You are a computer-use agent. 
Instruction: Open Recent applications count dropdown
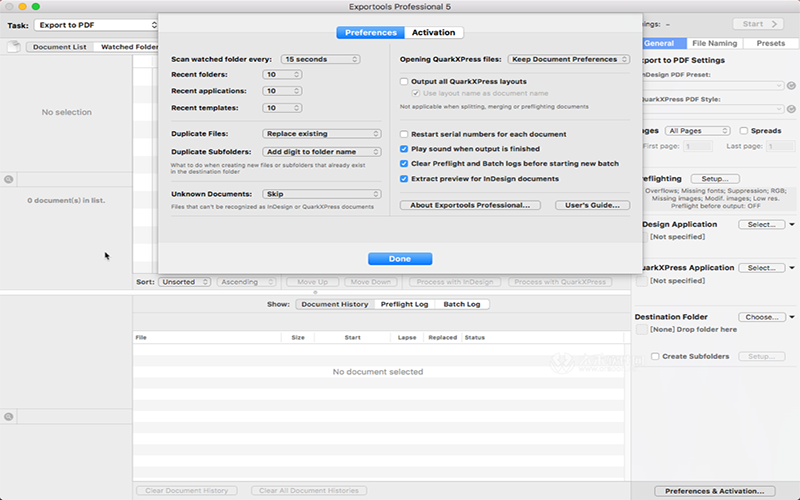pyautogui.click(x=282, y=91)
